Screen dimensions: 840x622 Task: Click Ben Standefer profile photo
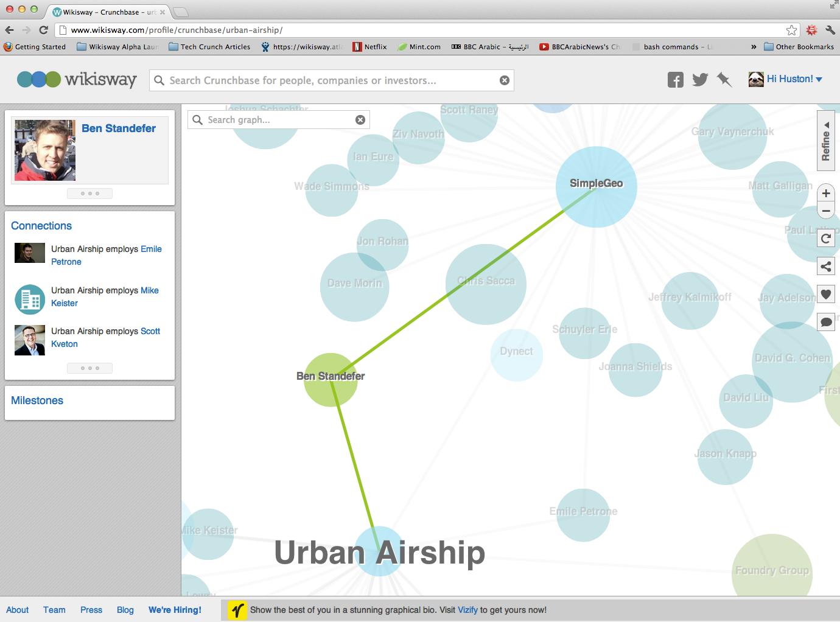coord(45,150)
